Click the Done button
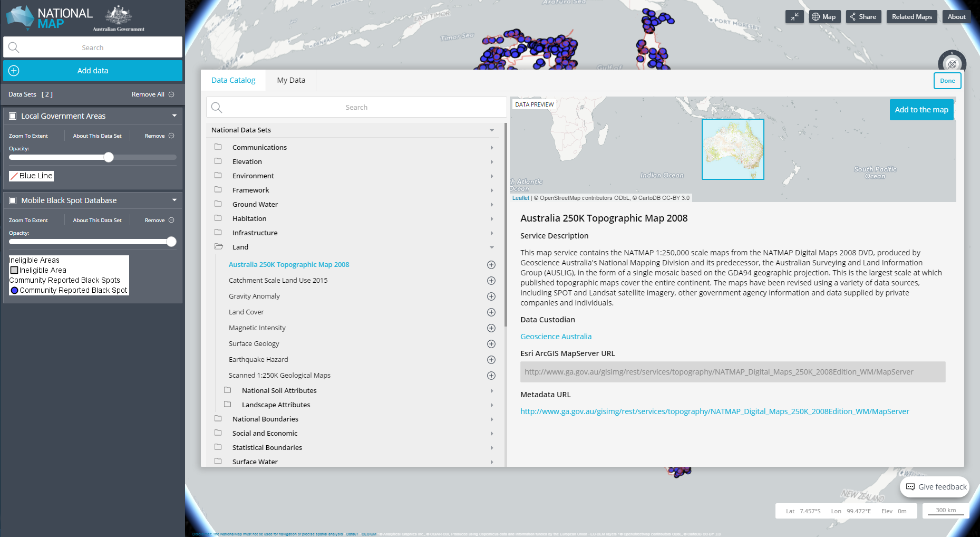 [x=947, y=81]
